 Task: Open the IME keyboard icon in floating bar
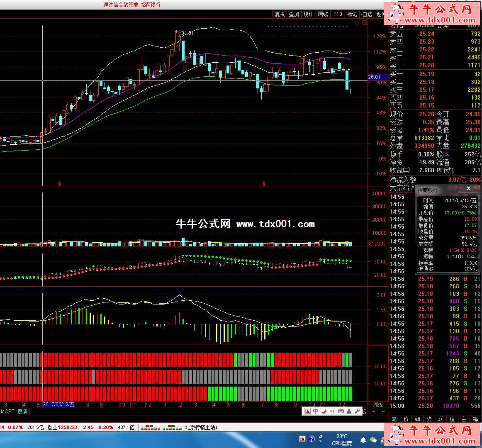[341, 411]
